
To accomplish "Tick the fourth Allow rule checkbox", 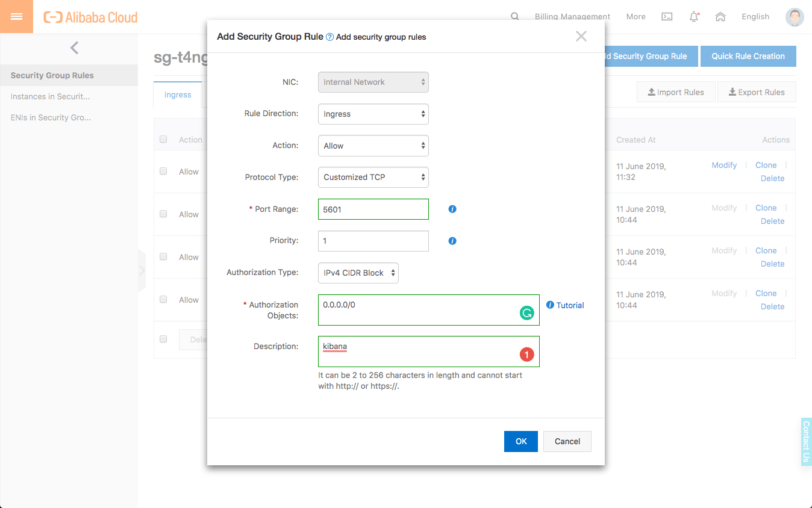I will (163, 300).
